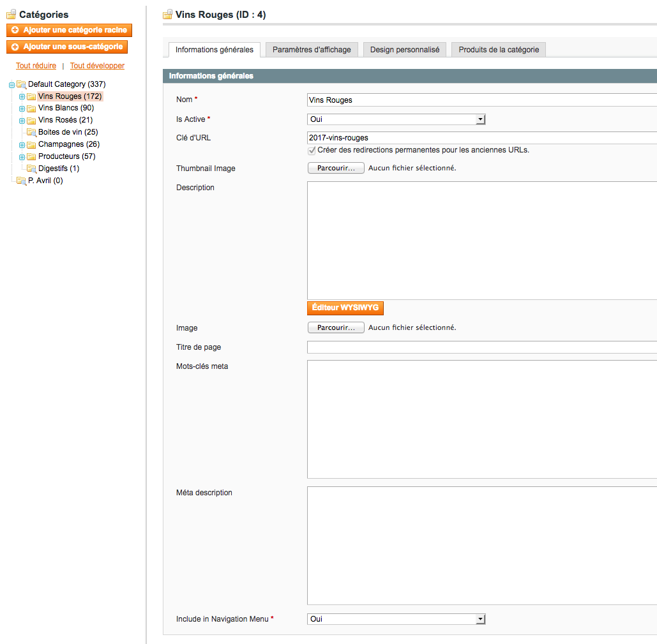Click the Tout développer link
This screenshot has height=644, width=657.
tap(97, 66)
